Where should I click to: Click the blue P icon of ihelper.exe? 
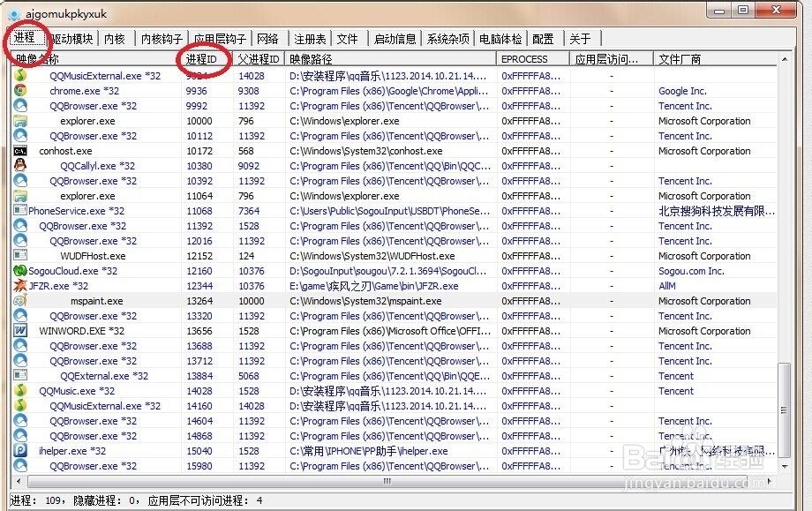[20, 451]
